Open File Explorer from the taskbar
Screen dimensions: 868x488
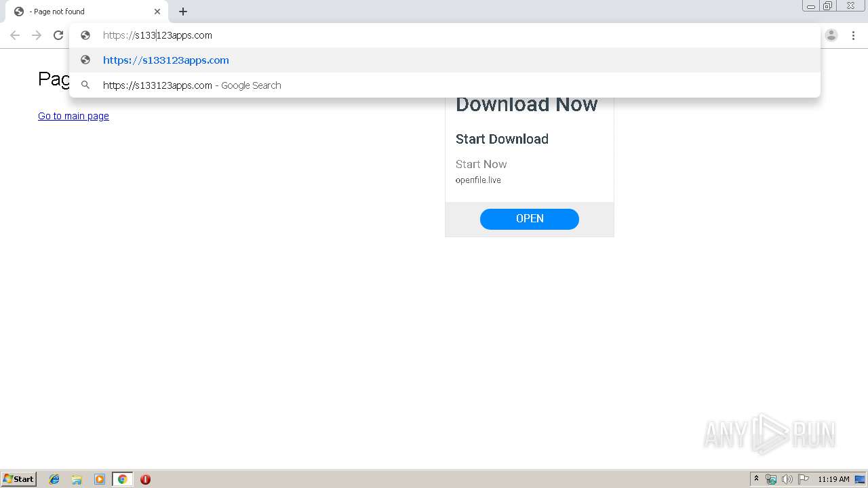pos(77,479)
